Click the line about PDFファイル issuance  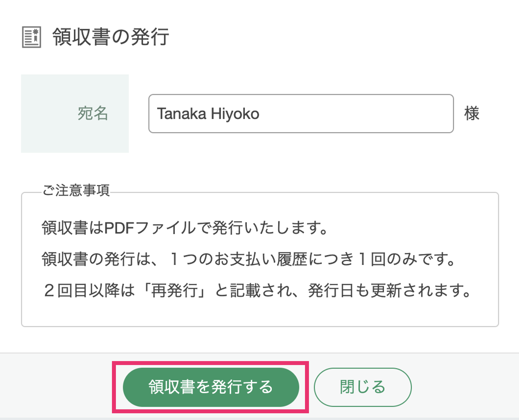point(185,228)
